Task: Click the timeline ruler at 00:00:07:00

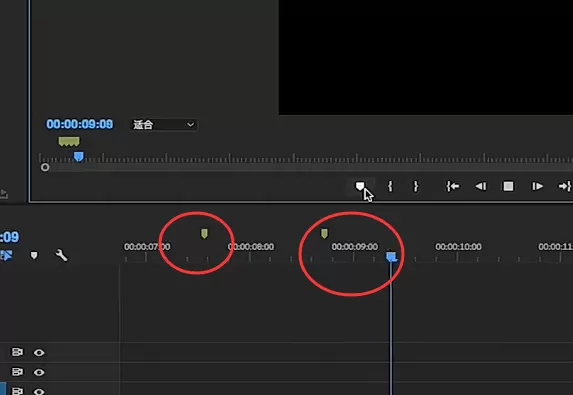Action: pyautogui.click(x=147, y=247)
